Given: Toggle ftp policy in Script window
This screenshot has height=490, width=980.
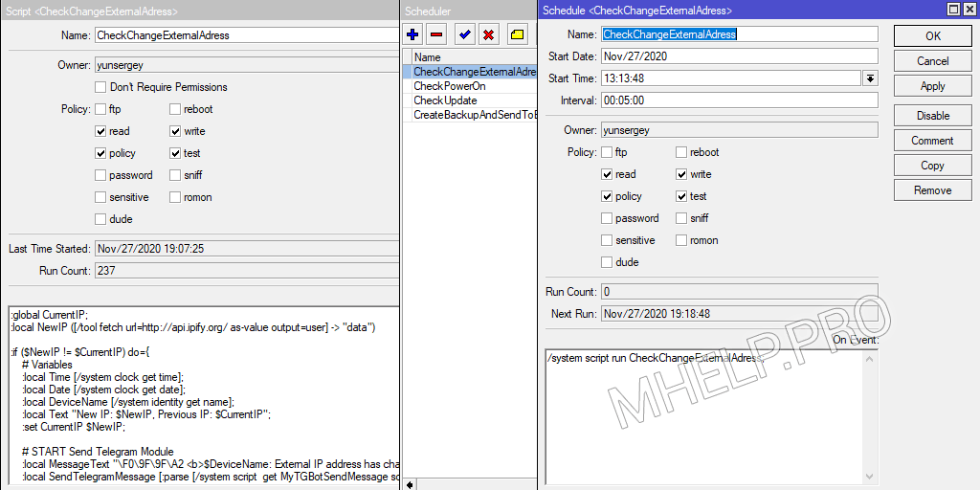Looking at the screenshot, I should coord(100,109).
